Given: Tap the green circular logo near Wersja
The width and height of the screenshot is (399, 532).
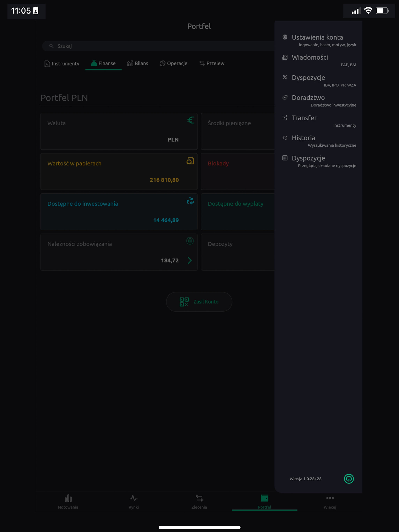Looking at the screenshot, I should point(349,479).
